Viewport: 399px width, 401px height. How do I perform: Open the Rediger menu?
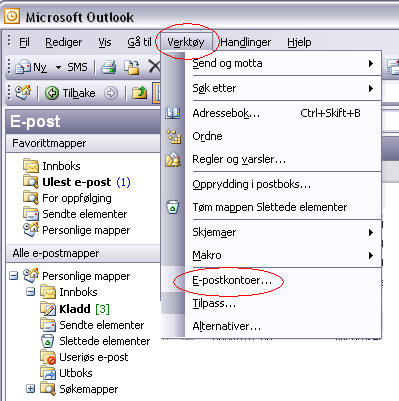[63, 42]
